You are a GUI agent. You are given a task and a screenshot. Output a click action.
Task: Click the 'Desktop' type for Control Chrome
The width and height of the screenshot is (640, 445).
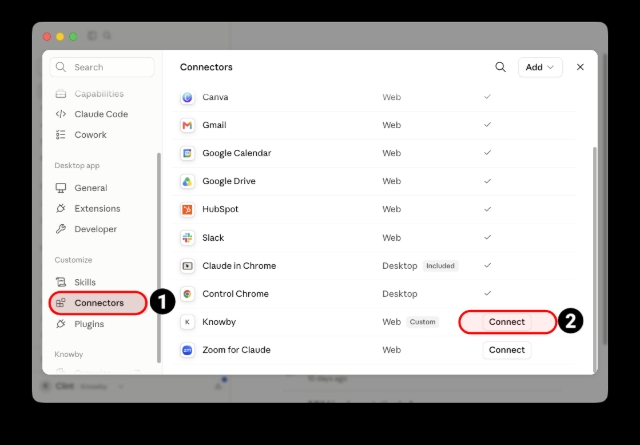(x=400, y=294)
